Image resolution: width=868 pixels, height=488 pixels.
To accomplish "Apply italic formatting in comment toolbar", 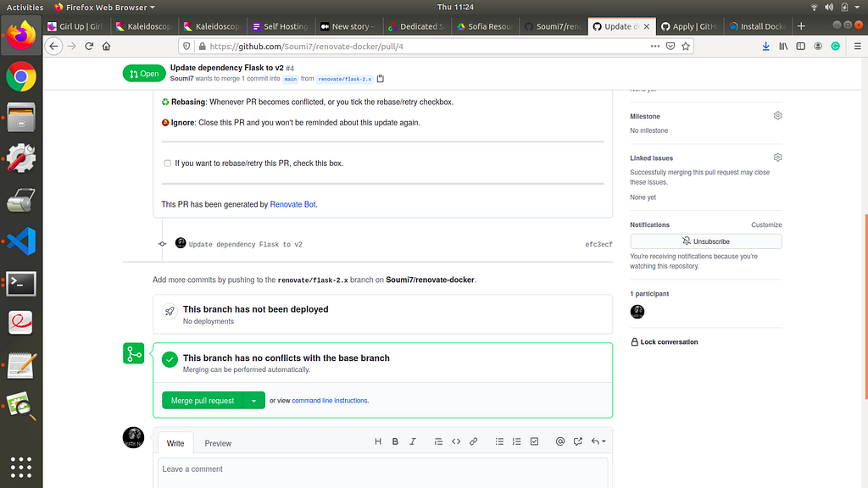I will 413,441.
